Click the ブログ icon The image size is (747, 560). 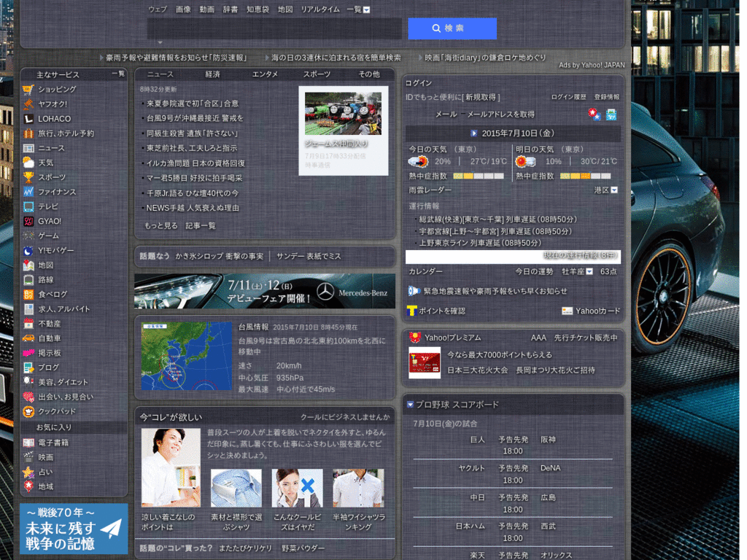[28, 367]
